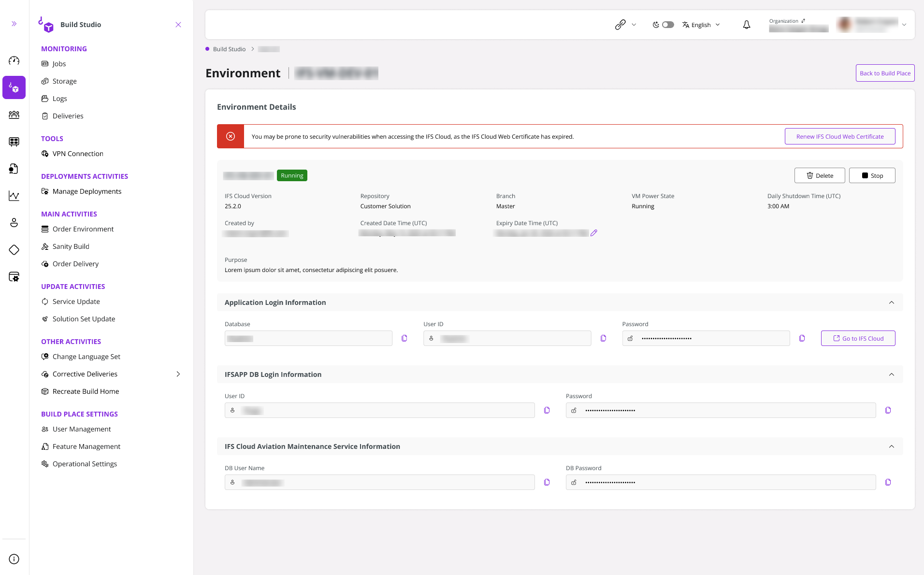The image size is (924, 575).
Task: Open User Management settings
Action: [x=82, y=429]
